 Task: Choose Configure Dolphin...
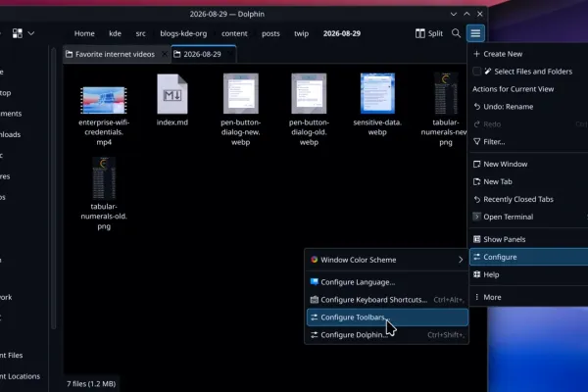(x=387, y=335)
